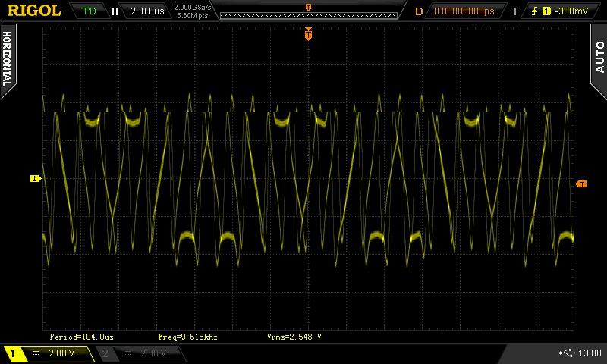Screen dimensions: 607x364
Task: Select the 200.0us horizontal timebase value
Action: [147, 11]
